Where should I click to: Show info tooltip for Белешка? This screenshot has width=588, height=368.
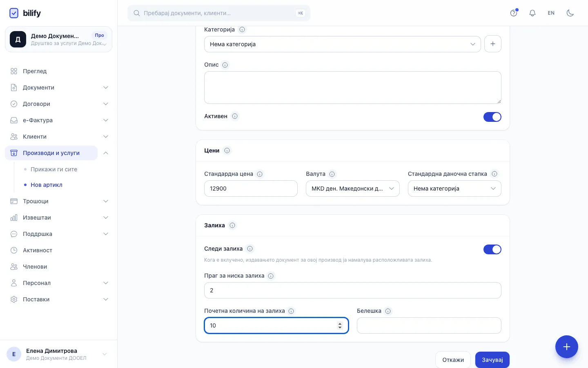tap(388, 311)
